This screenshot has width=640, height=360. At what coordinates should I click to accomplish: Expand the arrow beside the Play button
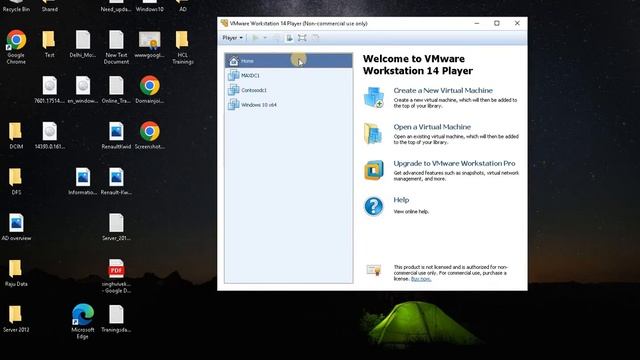265,38
